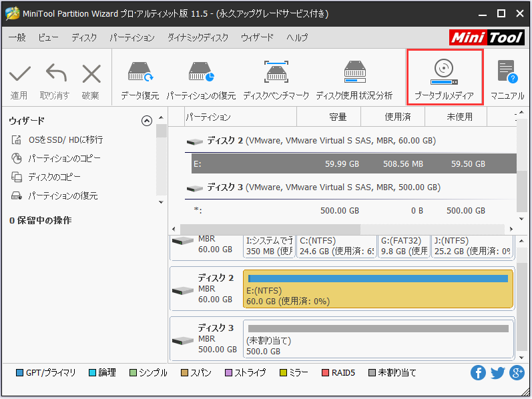532x399 pixels.
Task: Select E: partition row in list
Action: (354, 164)
